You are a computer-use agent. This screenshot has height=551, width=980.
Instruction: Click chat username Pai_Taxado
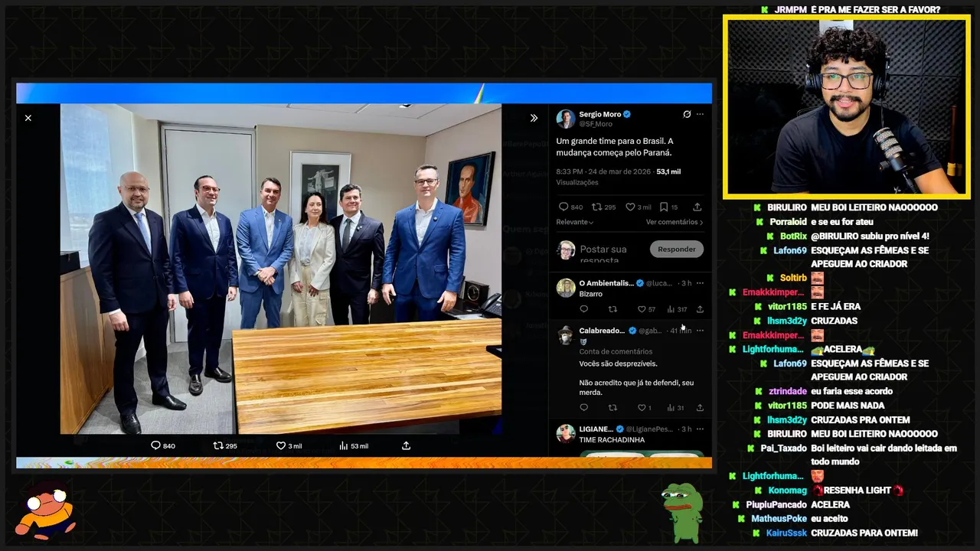click(x=784, y=448)
